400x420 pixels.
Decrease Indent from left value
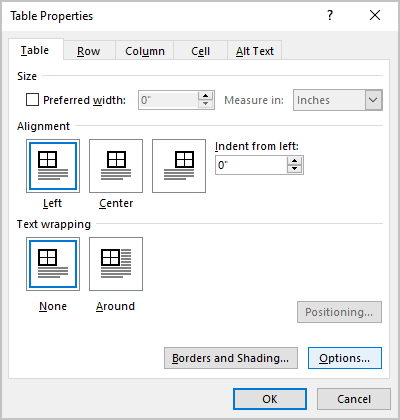pos(294,169)
